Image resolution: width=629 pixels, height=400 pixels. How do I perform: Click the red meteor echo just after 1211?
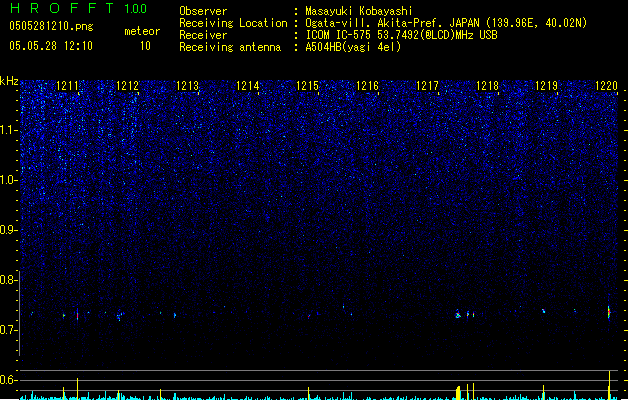(77, 315)
